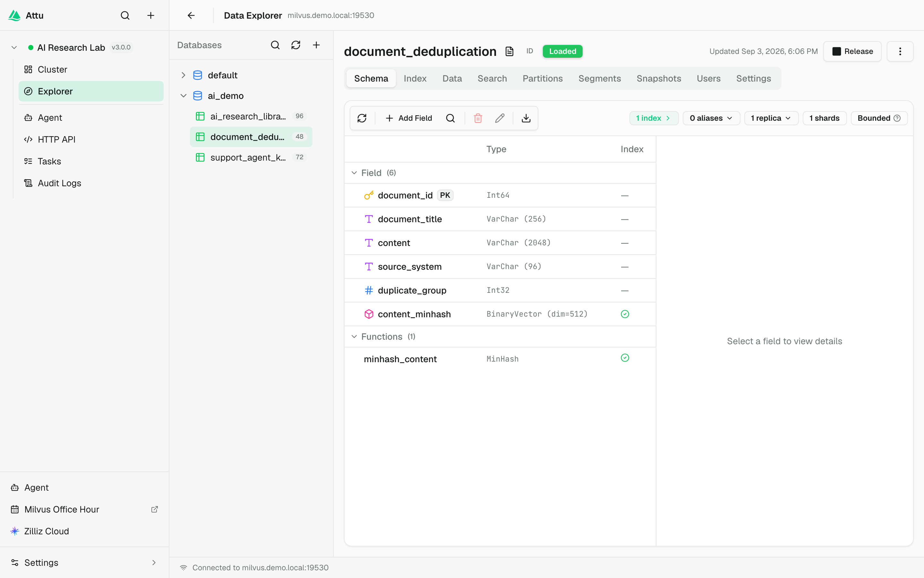Open Cluster in the sidebar

point(91,70)
